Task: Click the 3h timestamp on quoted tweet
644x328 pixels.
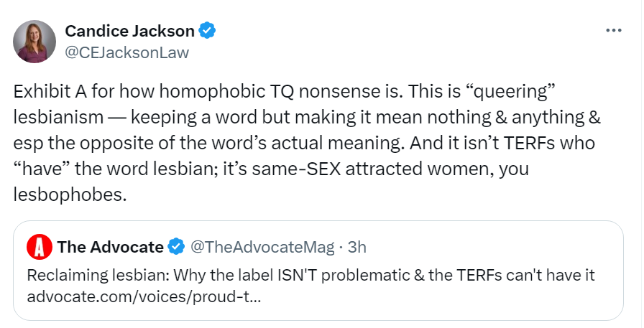Action: 357,248
